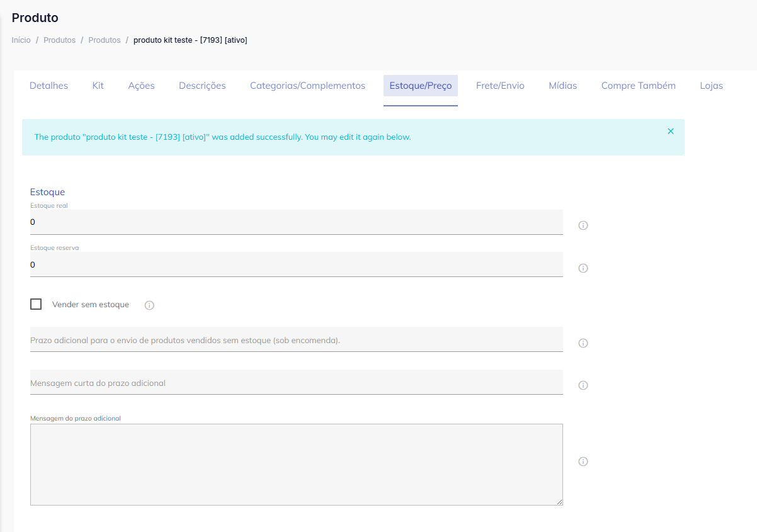
Task: Click info icon beside the message textarea
Action: pyautogui.click(x=583, y=461)
